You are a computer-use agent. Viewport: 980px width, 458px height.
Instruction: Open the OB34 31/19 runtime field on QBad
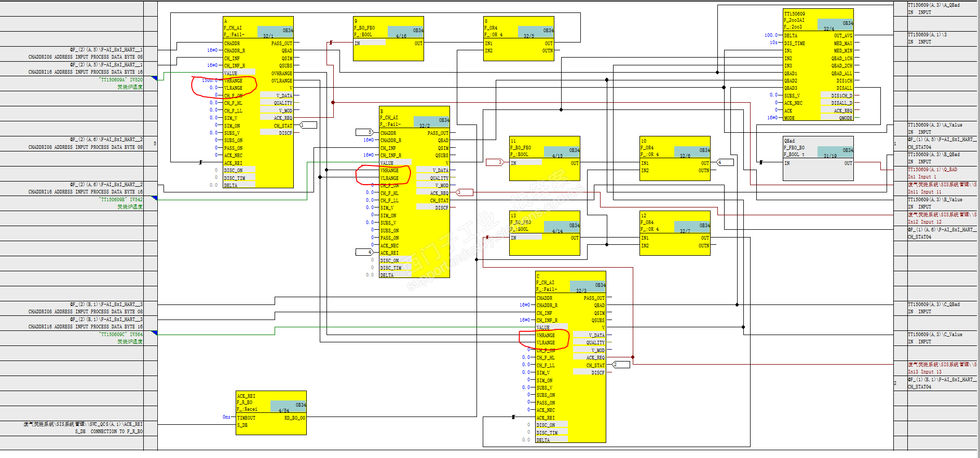click(835, 152)
